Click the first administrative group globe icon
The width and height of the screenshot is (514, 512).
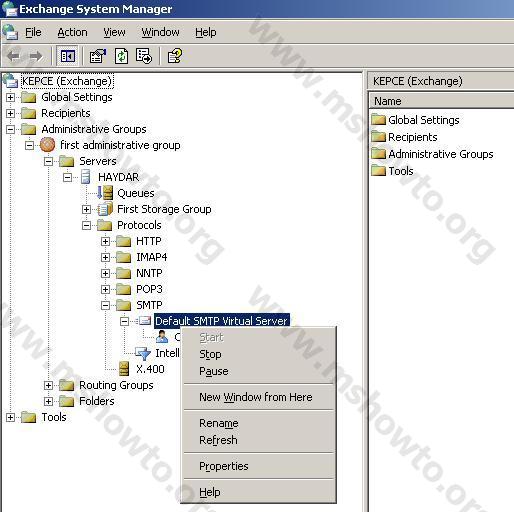click(47, 145)
